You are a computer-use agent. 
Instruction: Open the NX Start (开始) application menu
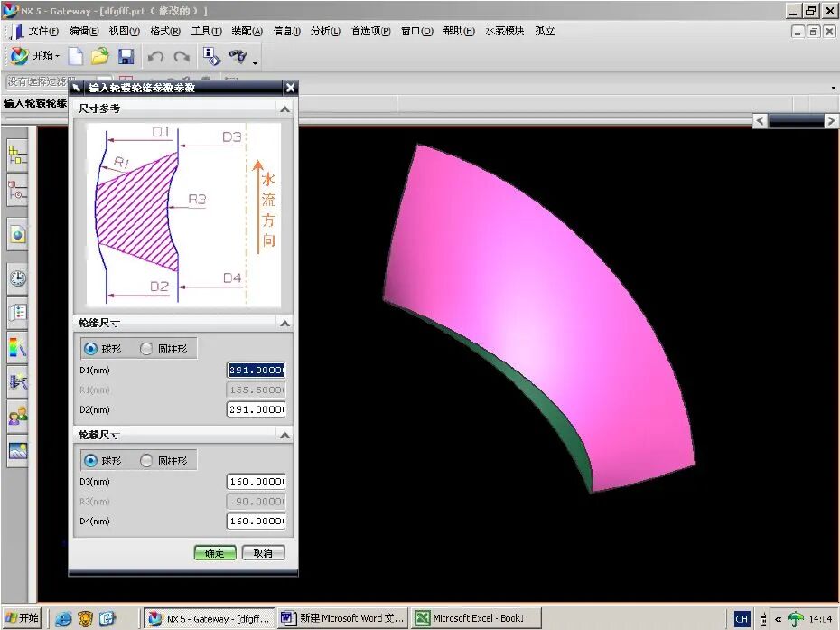pyautogui.click(x=33, y=55)
